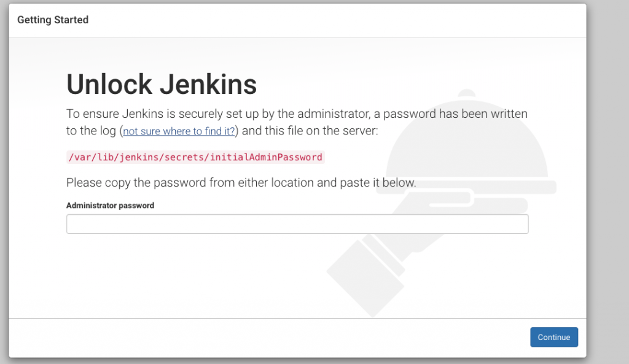Screen dimensions: 629x364
Task: Click the "Getting Started" dialog title
Action: (x=53, y=20)
